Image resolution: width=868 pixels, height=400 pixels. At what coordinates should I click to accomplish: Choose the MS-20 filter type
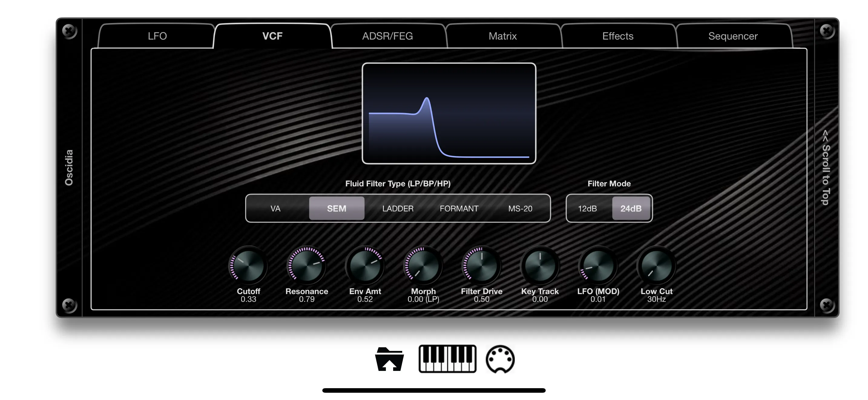[x=520, y=208]
